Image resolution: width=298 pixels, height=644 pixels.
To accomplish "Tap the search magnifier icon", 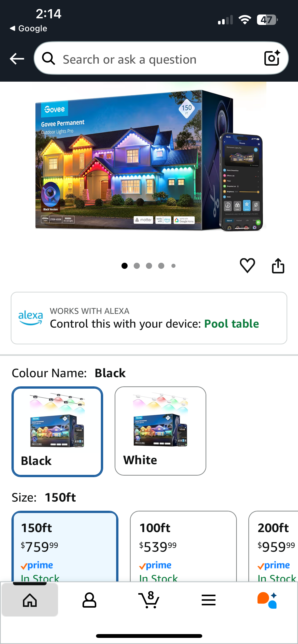I will point(48,58).
